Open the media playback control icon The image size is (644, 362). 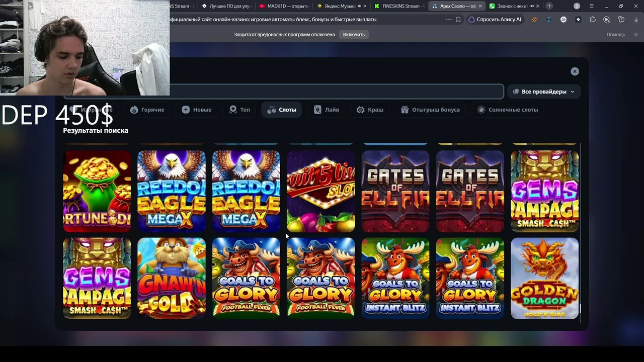click(607, 20)
